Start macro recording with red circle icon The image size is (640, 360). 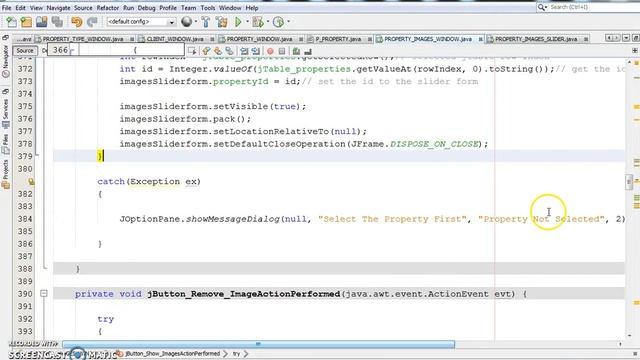270,51
